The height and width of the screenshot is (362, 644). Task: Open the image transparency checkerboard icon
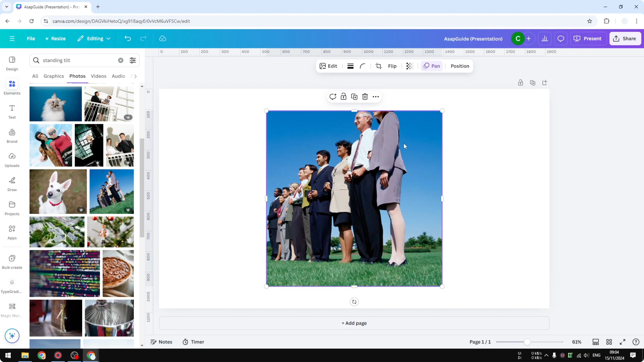[409, 66]
